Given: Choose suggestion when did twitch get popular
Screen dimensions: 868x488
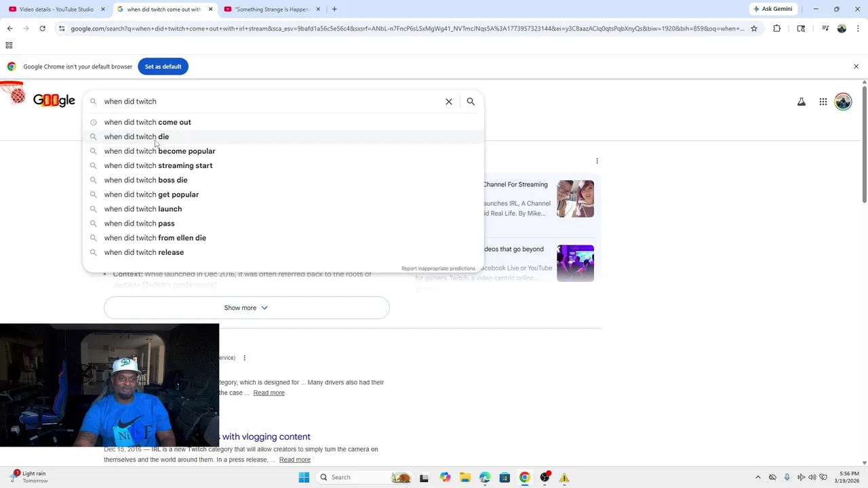Looking at the screenshot, I should (283, 195).
